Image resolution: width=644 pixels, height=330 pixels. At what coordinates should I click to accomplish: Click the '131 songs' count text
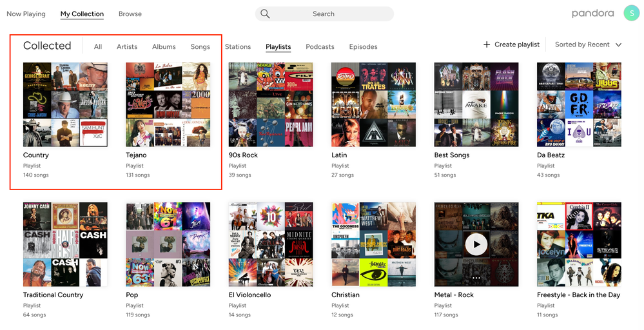point(137,175)
